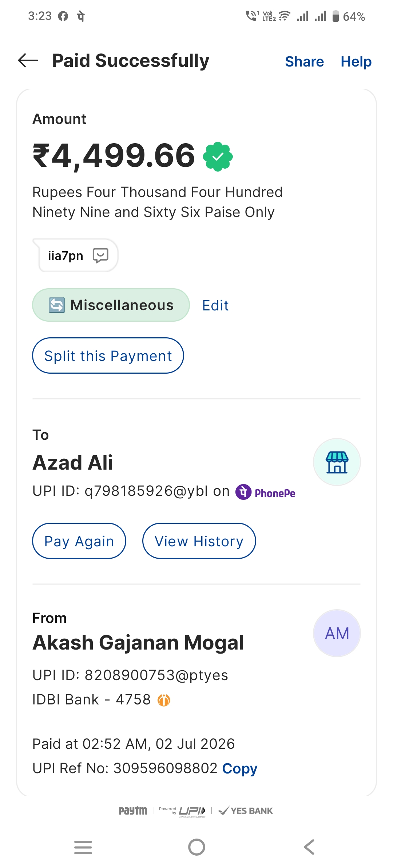393x868 pixels.
Task: Tap Android home circle button
Action: coord(196,847)
